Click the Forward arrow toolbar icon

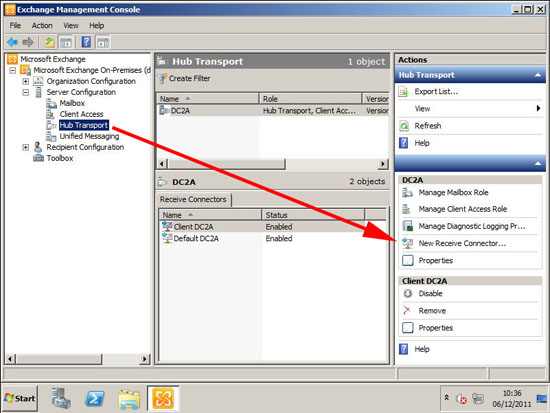[28, 42]
